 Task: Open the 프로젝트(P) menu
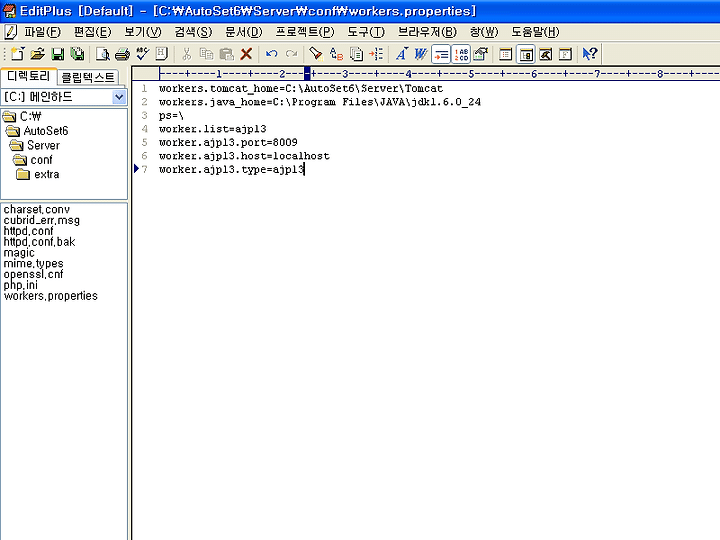click(305, 32)
